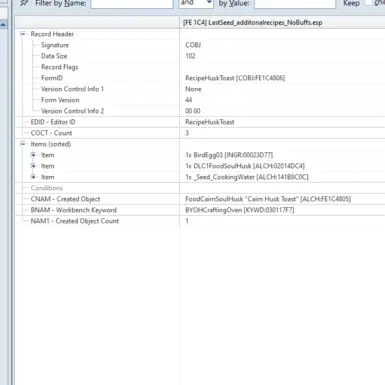Click the COCT Count value 3
Viewport: 385px width, 385px height.
tap(187, 133)
